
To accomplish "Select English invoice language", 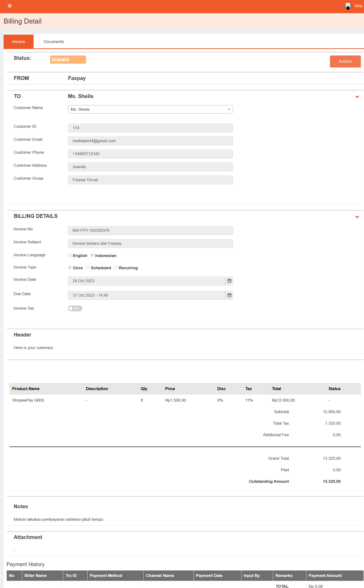I will [x=70, y=255].
